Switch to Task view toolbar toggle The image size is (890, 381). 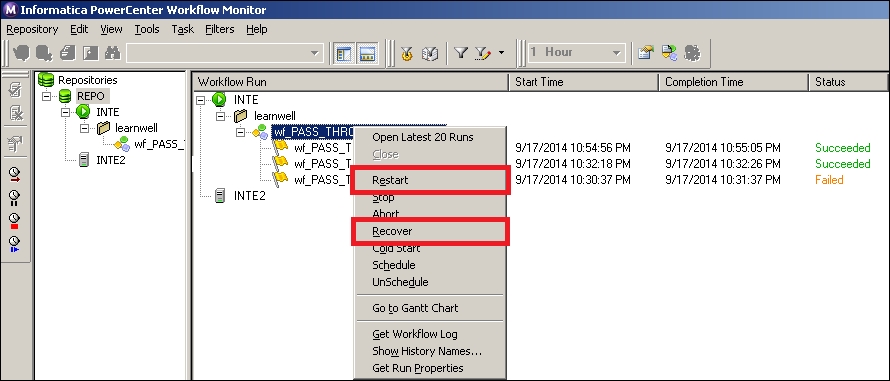tap(368, 53)
